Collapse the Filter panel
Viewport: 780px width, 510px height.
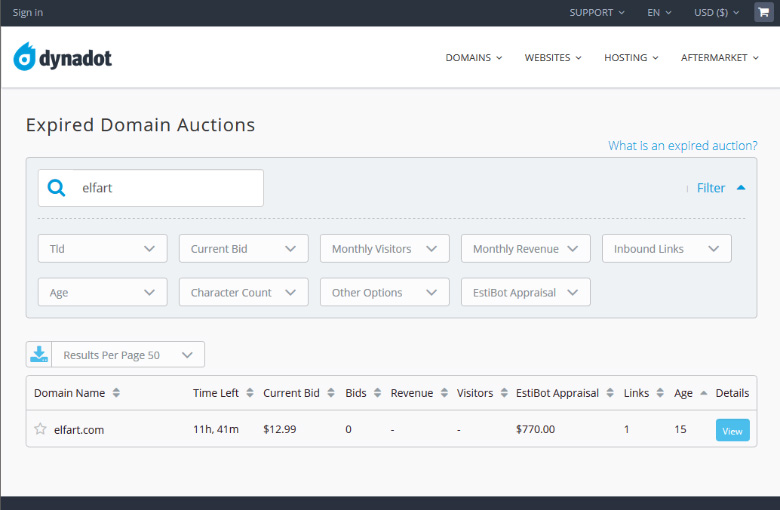pos(721,188)
